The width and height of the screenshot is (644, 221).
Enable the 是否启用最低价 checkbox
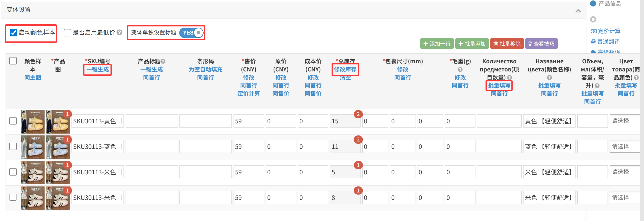[67, 32]
